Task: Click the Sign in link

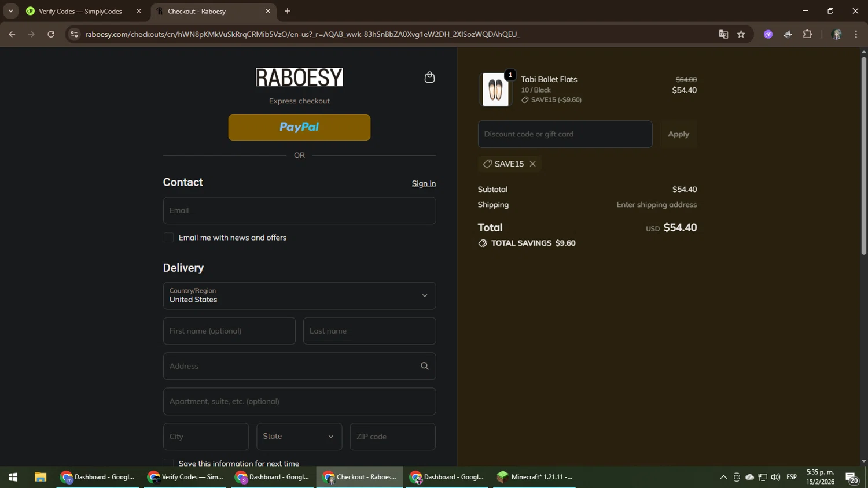Action: pyautogui.click(x=424, y=183)
